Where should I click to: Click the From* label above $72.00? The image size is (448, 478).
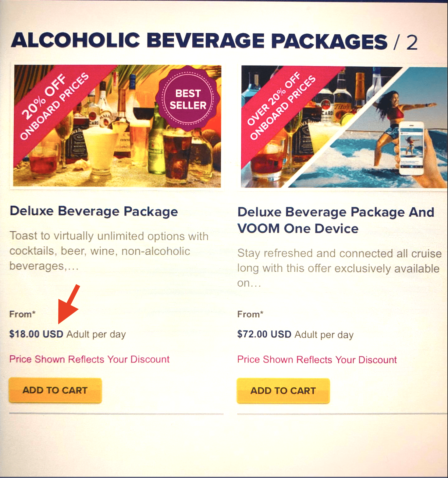(x=251, y=314)
